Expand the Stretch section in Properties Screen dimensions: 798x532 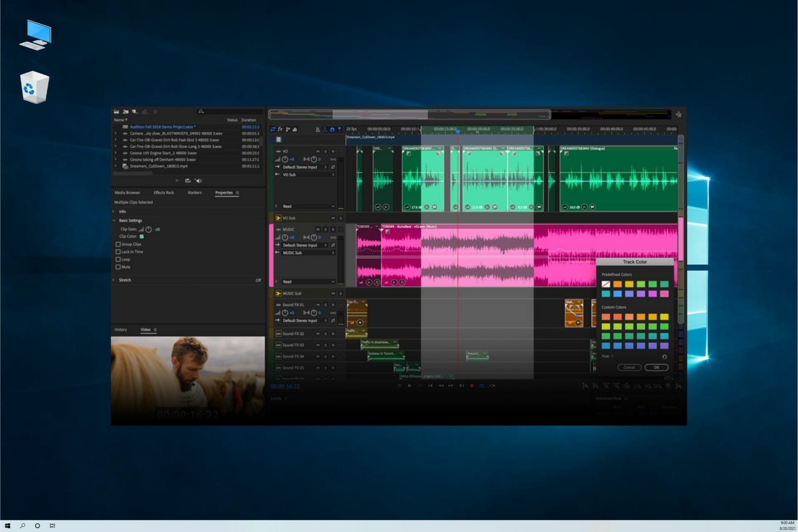113,280
